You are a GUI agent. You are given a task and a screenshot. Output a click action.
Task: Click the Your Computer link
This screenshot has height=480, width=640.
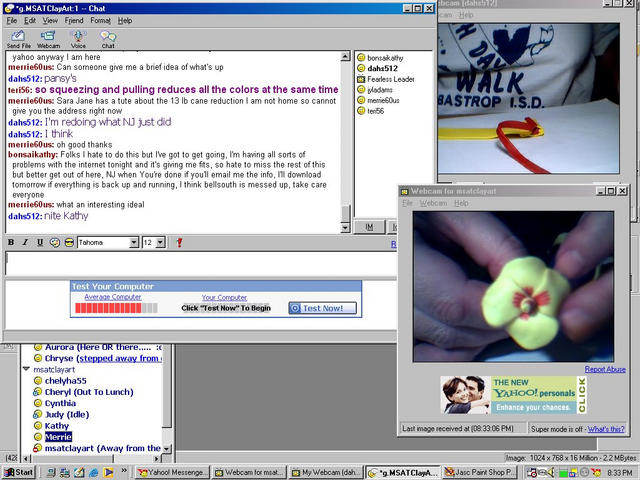[x=224, y=298]
